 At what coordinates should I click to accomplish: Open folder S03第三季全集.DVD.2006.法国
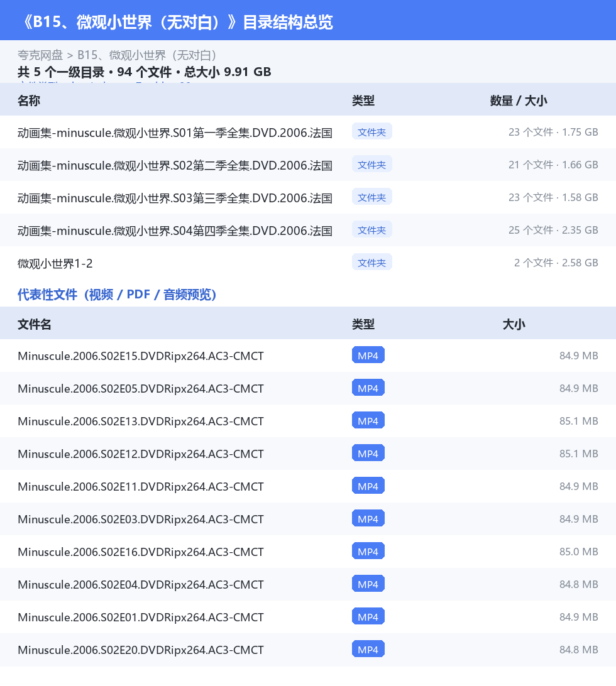pos(175,198)
